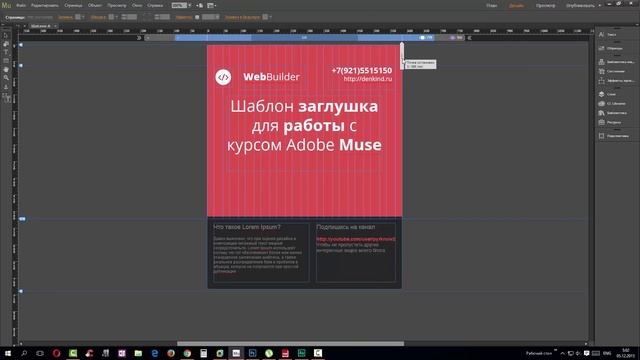640x360 pixels.
Task: Open the widgets library panel
Action: pos(601,62)
